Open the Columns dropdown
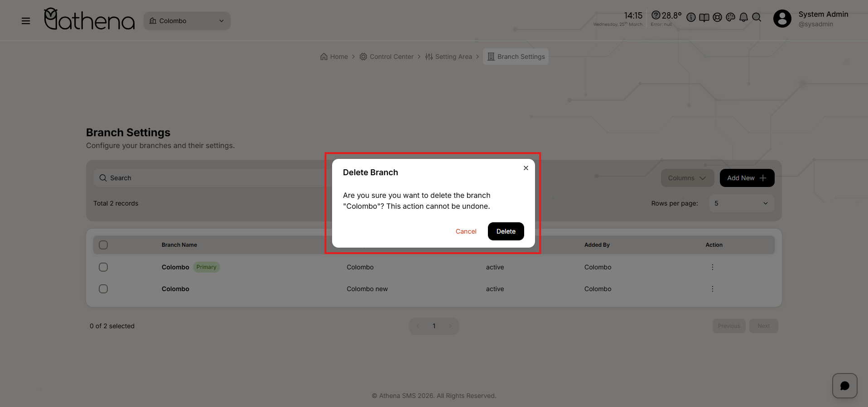868x407 pixels. click(687, 178)
